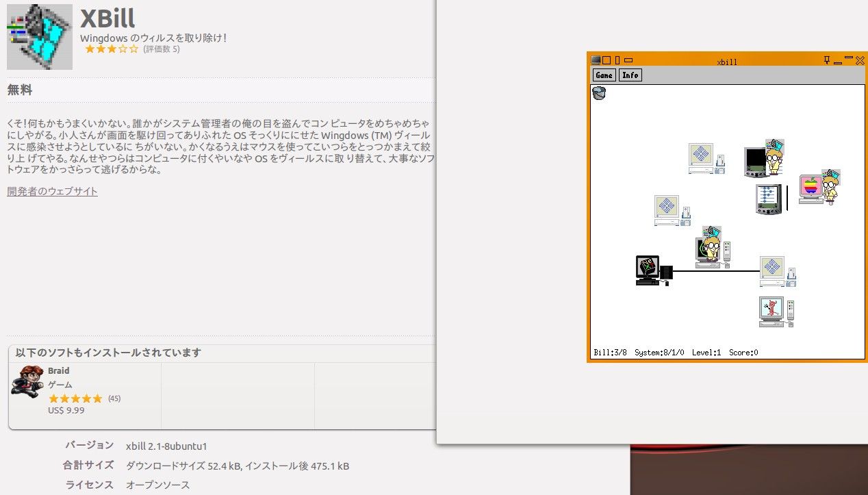Image resolution: width=868 pixels, height=495 pixels.
Task: Click the "以下のソフトもインストールされています" heading
Action: click(108, 353)
